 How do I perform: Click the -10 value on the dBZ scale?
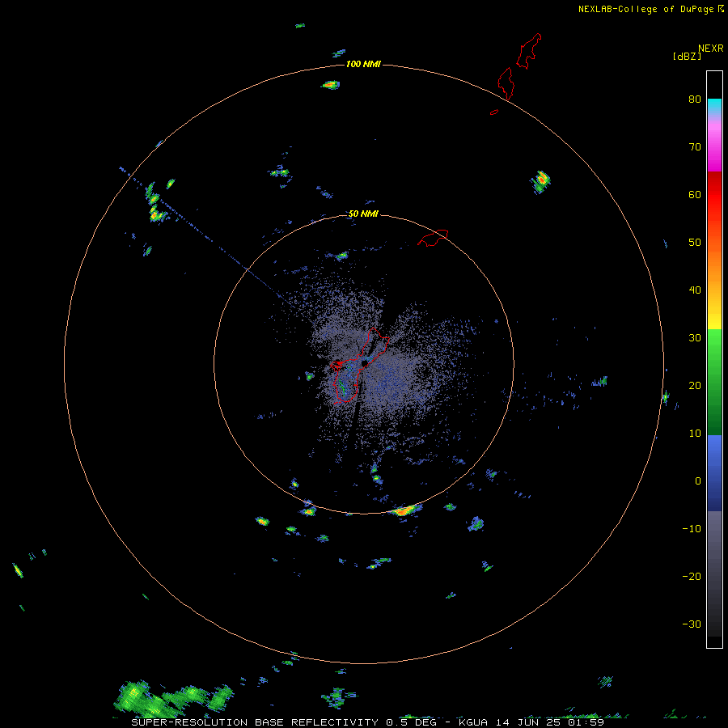tap(692, 528)
